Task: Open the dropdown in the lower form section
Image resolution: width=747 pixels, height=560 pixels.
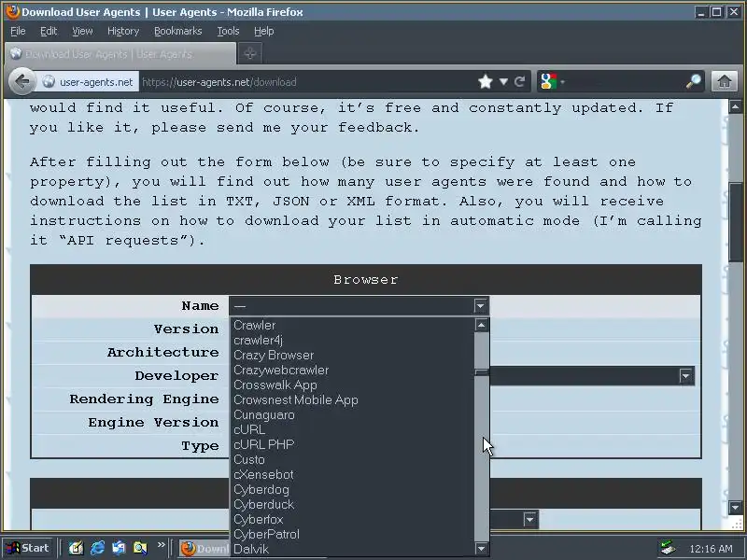Action: 529,519
